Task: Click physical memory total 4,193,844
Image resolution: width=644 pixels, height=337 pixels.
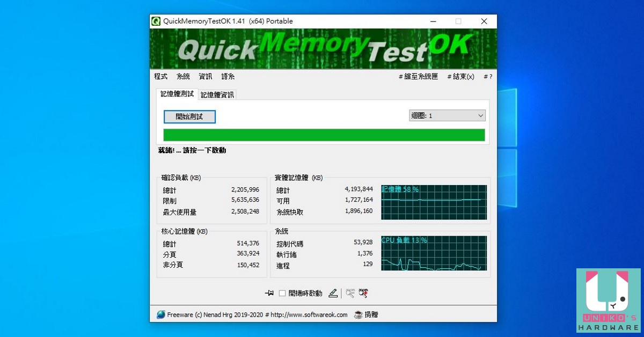Action: [x=358, y=189]
